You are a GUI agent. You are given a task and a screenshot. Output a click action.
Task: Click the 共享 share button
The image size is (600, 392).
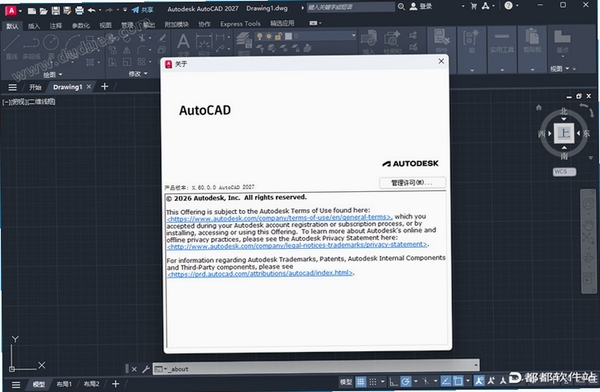click(x=142, y=10)
